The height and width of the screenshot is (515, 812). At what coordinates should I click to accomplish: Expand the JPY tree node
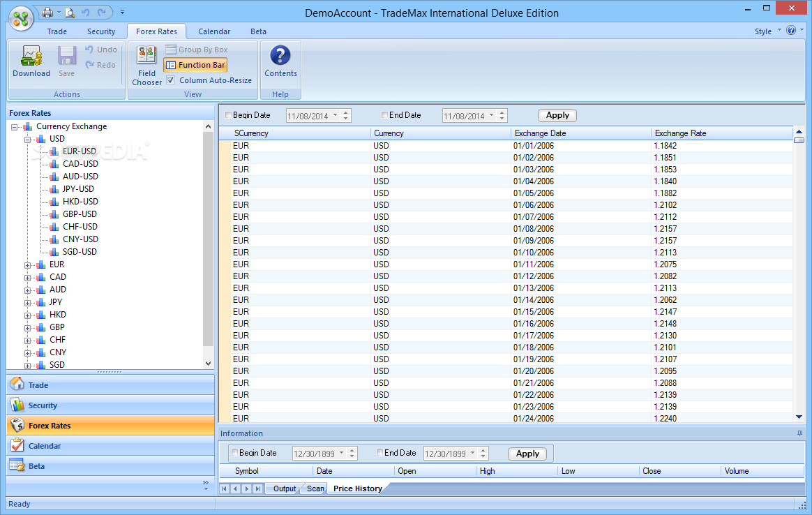(27, 303)
